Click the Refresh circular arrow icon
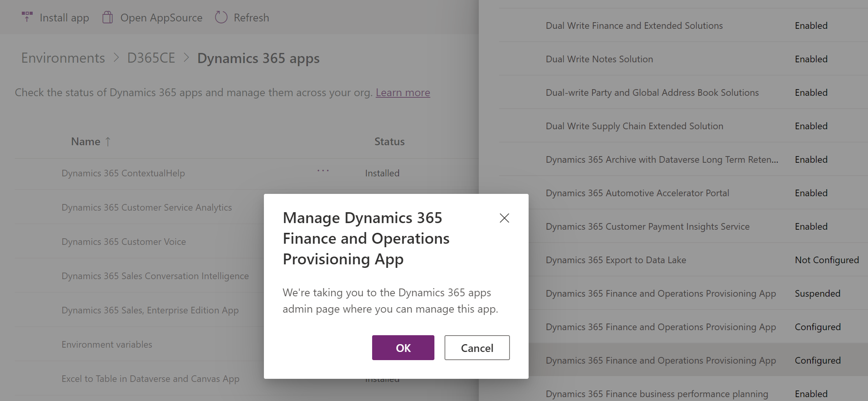 [x=221, y=18]
